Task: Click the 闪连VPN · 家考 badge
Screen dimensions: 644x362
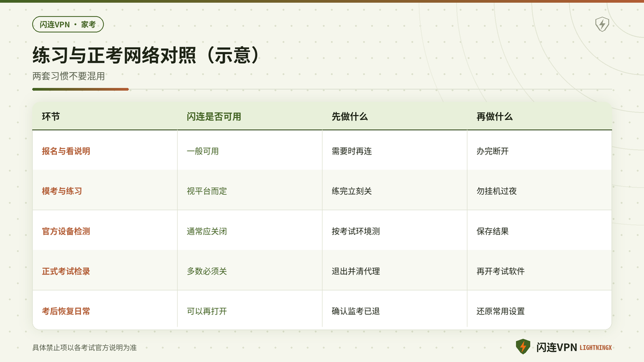Action: (x=68, y=24)
